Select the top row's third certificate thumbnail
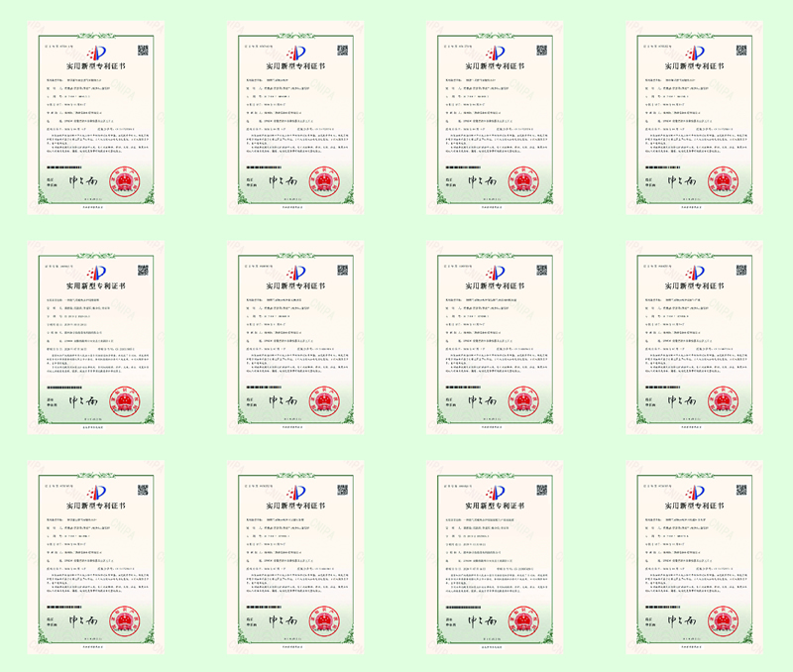Viewport: 793px width, 672px height. pyautogui.click(x=495, y=118)
